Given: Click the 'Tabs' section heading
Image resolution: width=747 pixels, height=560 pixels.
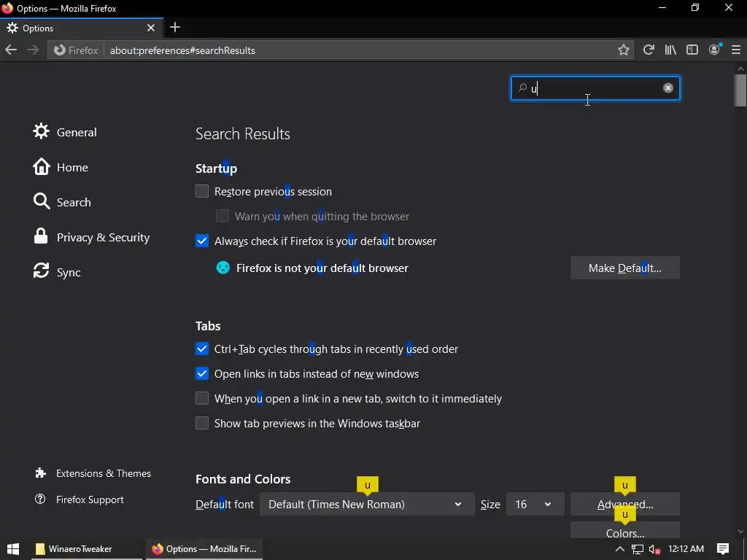Looking at the screenshot, I should pos(208,326).
